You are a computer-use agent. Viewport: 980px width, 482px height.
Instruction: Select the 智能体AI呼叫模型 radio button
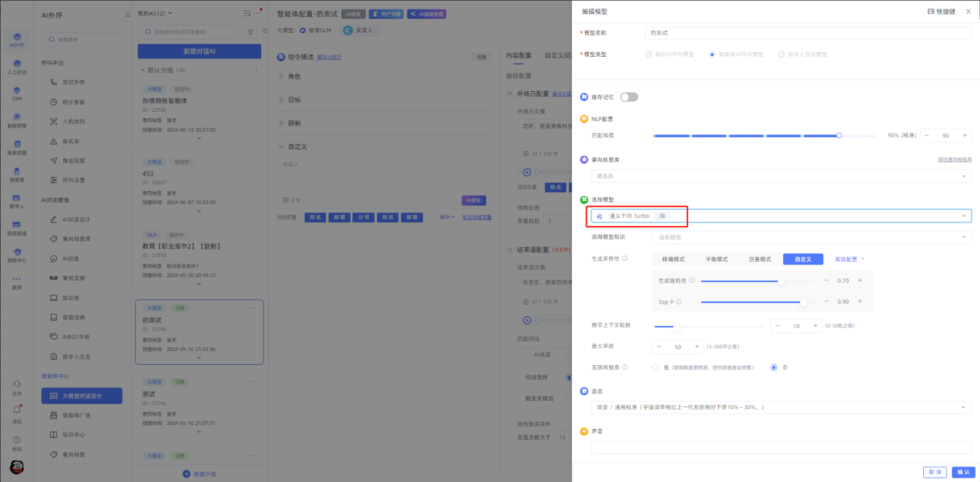[x=712, y=54]
